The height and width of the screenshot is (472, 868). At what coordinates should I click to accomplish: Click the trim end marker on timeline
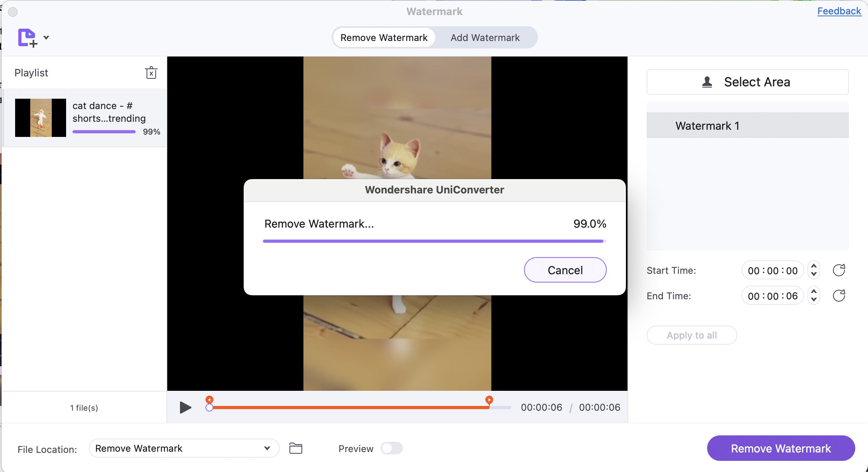pyautogui.click(x=489, y=400)
